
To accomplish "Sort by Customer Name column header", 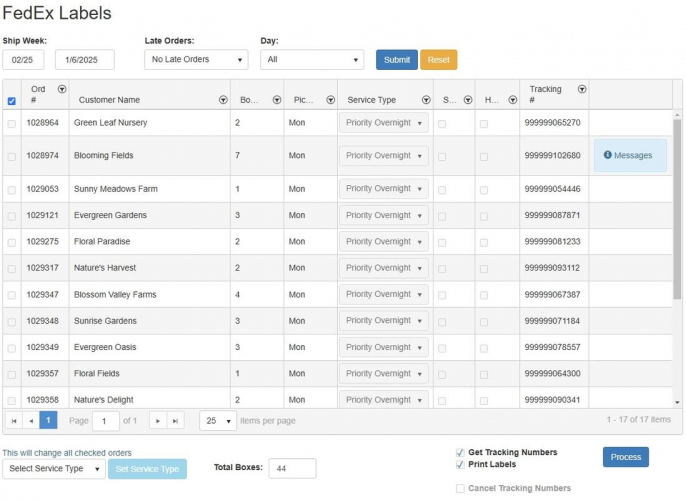I will pos(109,100).
